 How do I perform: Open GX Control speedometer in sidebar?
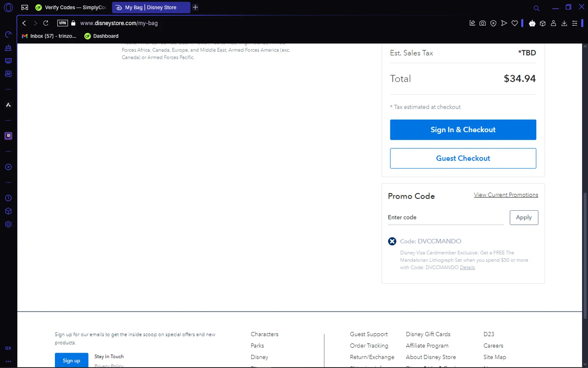pyautogui.click(x=8, y=35)
